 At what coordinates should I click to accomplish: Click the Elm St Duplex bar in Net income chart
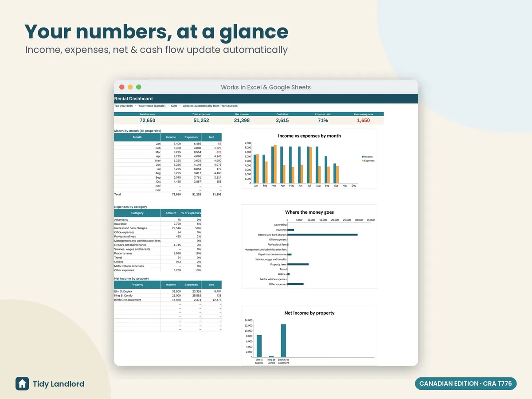[x=259, y=346]
